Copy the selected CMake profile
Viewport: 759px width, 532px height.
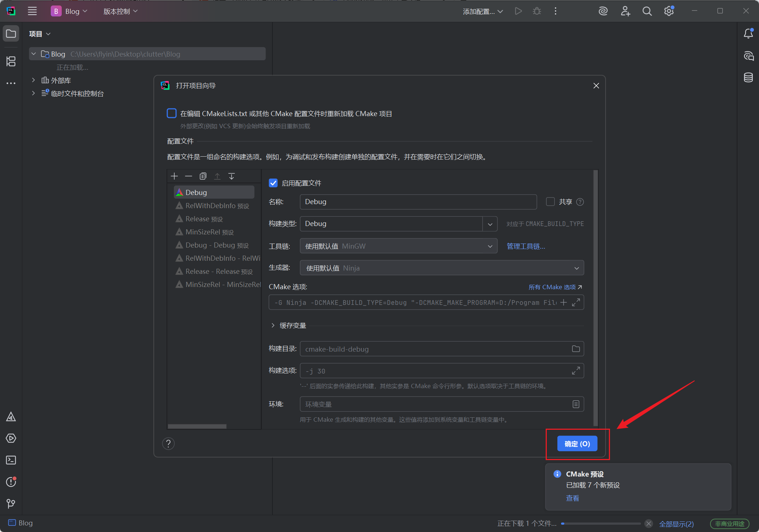(x=203, y=176)
